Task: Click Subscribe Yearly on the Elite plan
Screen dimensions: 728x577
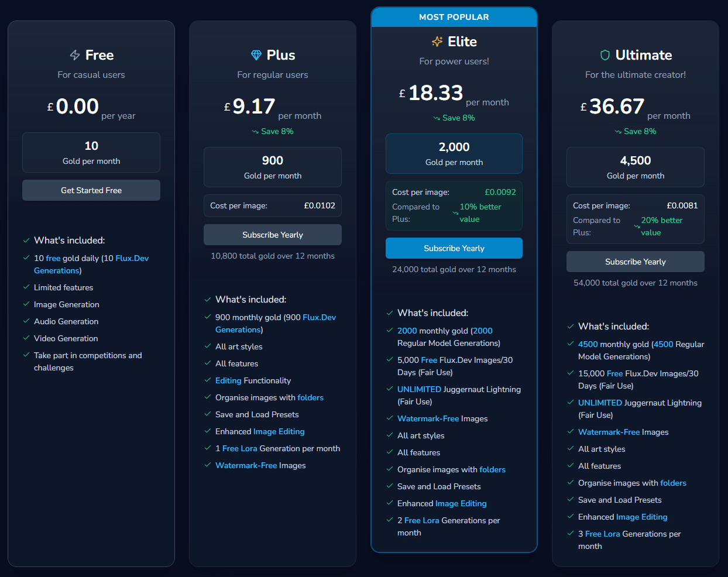Action: click(x=454, y=248)
